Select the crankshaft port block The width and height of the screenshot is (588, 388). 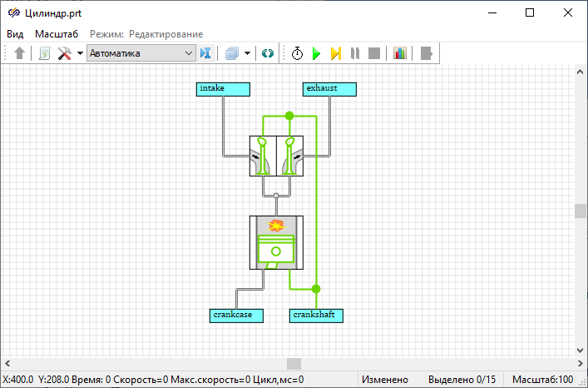tap(316, 315)
